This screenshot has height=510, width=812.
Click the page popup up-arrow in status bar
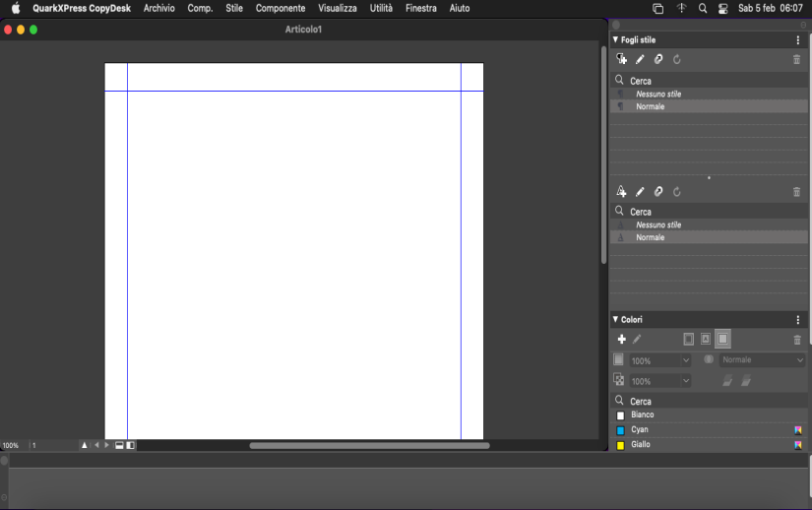point(85,445)
